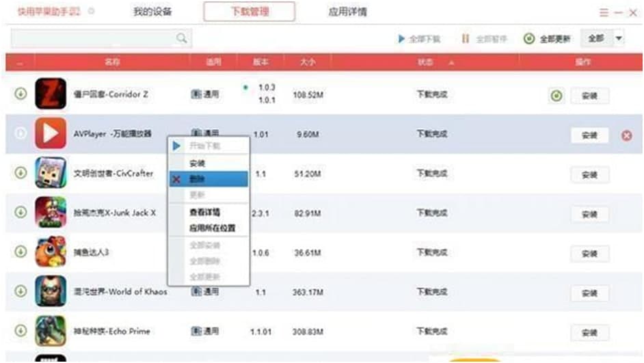Sort by the 名称 column header
The image size is (644, 363).
[112, 62]
